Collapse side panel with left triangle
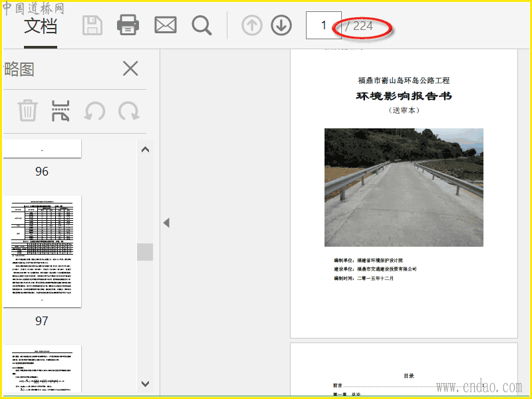The width and height of the screenshot is (532, 399). (167, 223)
